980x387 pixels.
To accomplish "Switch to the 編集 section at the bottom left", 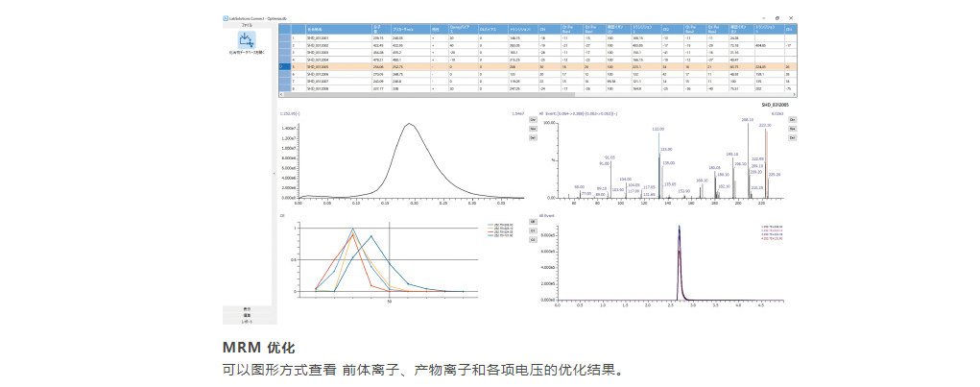I will (248, 315).
